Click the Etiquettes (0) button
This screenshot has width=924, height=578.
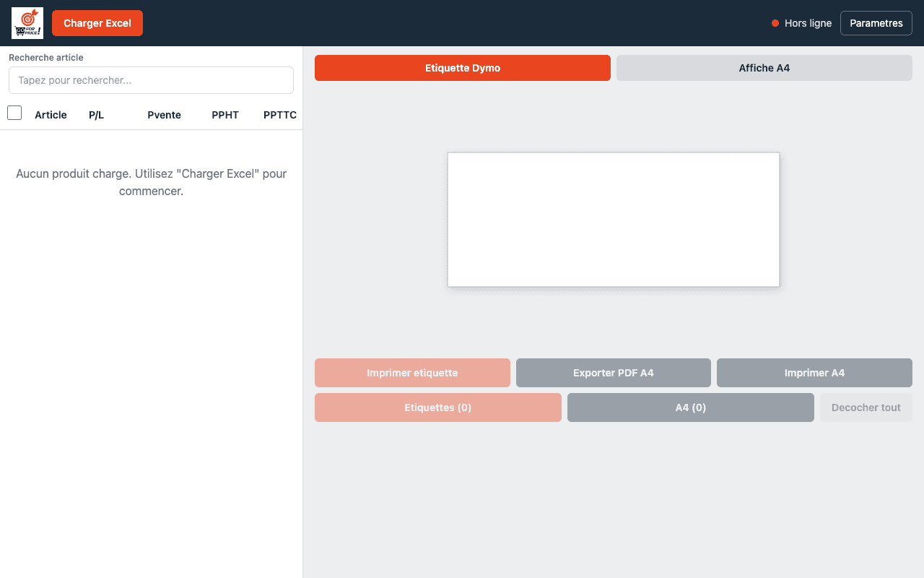click(x=438, y=407)
